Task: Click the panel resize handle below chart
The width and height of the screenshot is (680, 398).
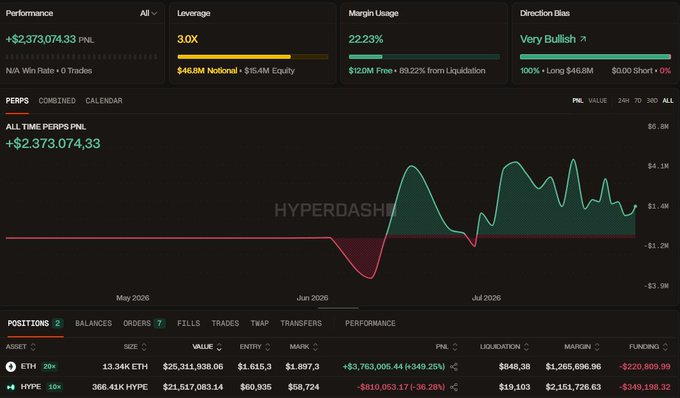Action: coord(338,308)
